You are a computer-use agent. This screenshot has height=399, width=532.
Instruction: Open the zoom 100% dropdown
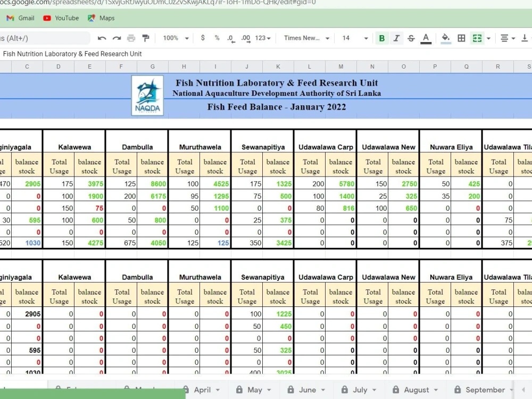(176, 38)
